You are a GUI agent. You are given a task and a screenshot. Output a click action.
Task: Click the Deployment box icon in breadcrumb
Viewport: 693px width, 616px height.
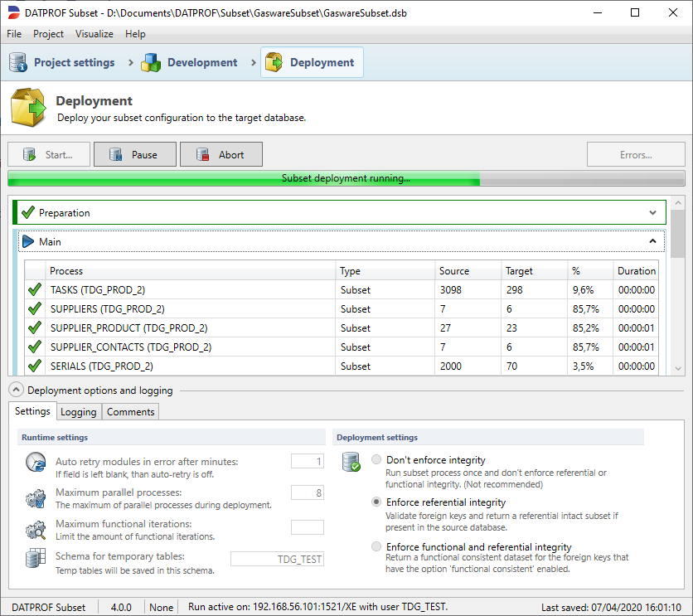point(274,62)
